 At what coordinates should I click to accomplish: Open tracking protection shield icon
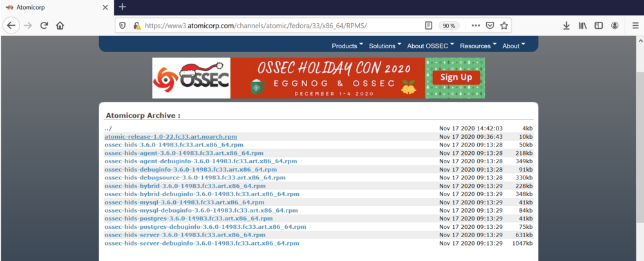[122, 26]
